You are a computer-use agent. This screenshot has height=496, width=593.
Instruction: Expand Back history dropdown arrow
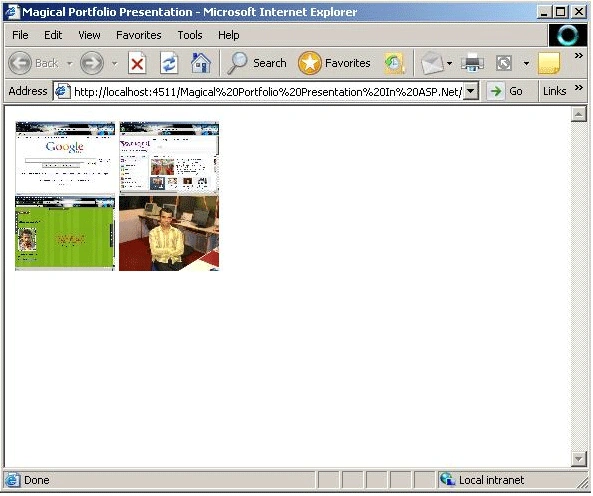click(x=70, y=63)
